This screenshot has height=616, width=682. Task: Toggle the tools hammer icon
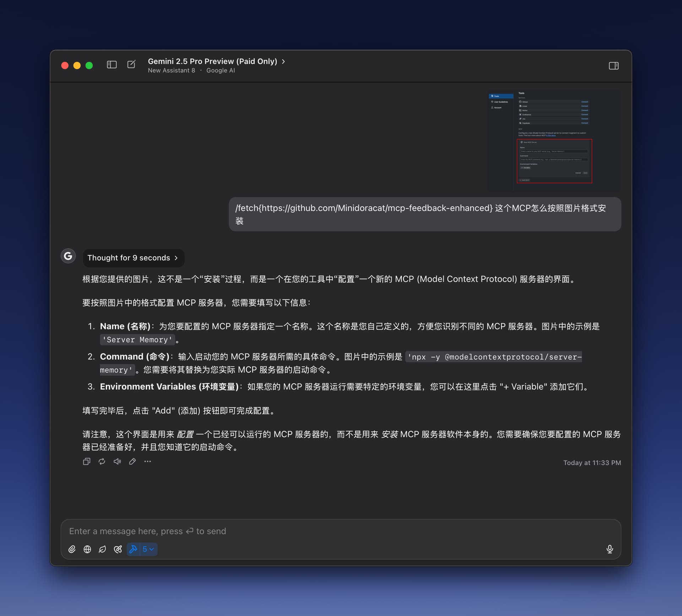[x=134, y=550]
